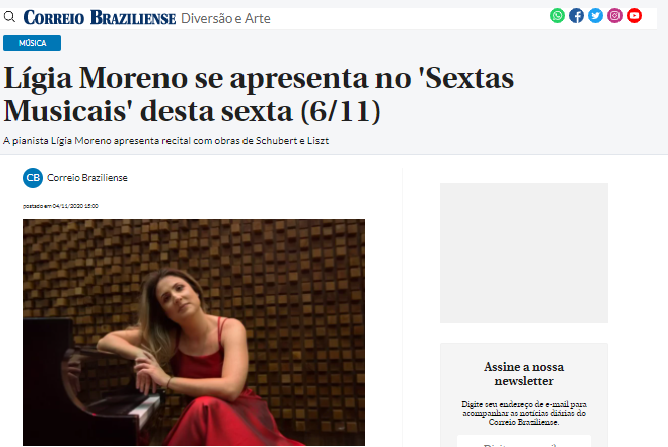This screenshot has width=668, height=447.
Task: Focus the newsletter e-mail input field
Action: (x=524, y=441)
